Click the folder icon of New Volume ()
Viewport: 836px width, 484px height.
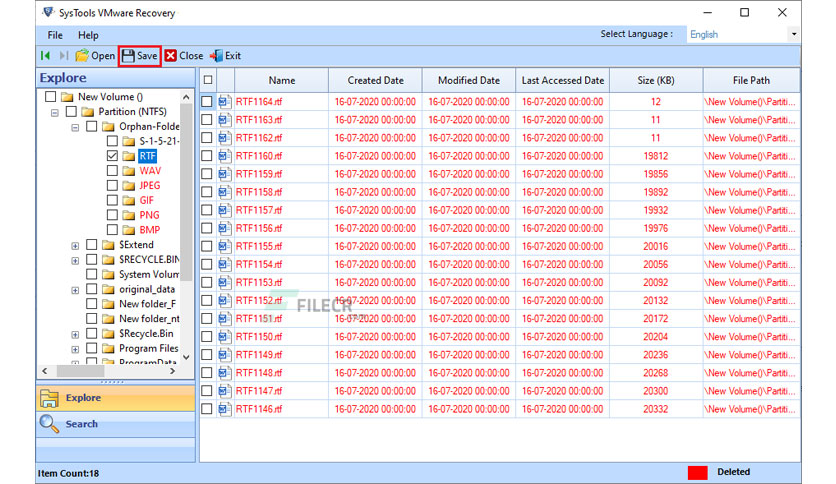click(x=67, y=96)
